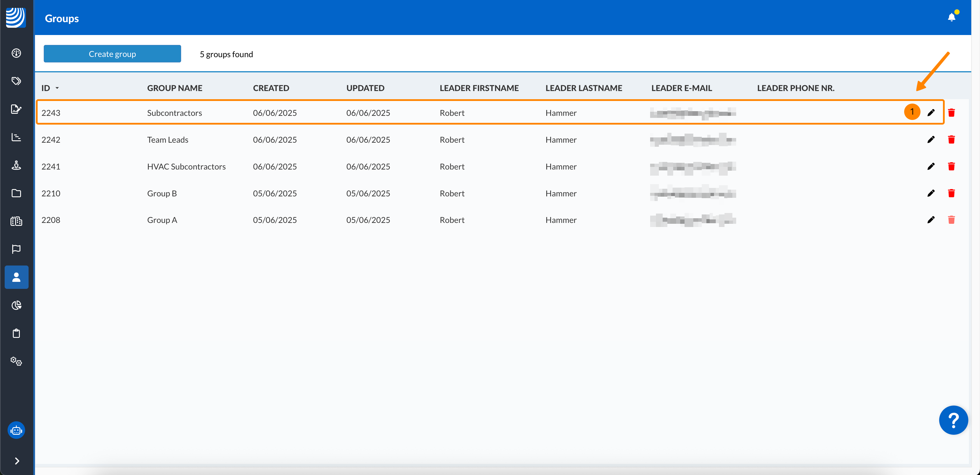Select the users menu item in sidebar
980x475 pixels.
16,277
